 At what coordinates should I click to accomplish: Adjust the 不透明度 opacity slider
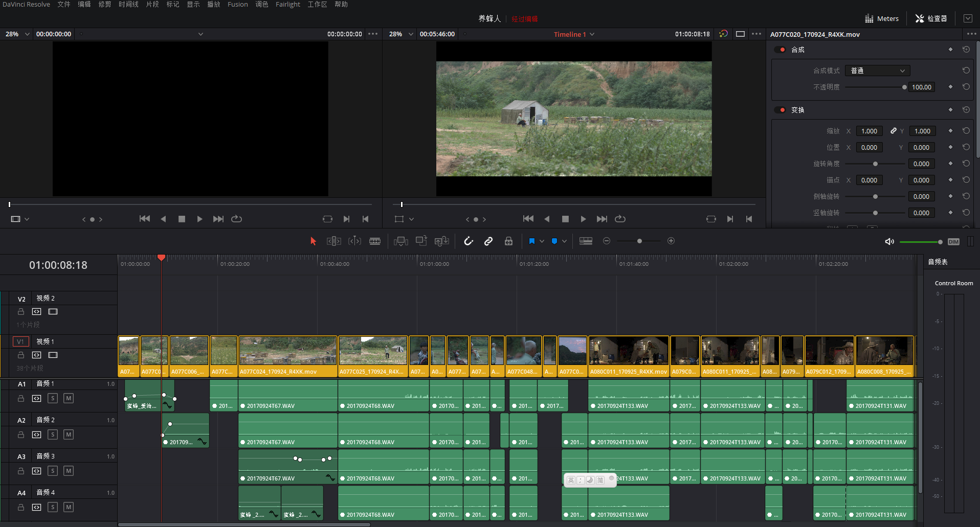[x=904, y=87]
